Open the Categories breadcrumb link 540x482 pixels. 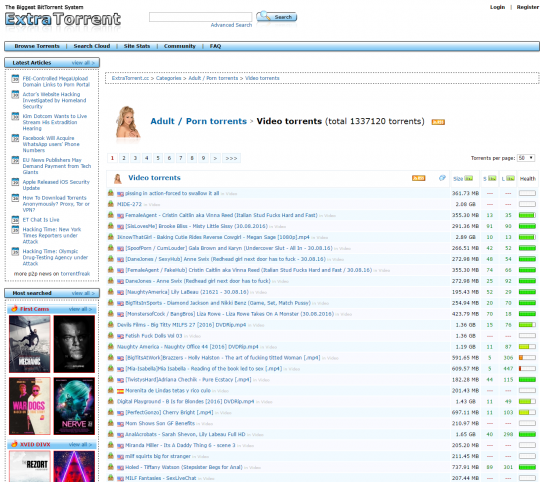point(168,78)
